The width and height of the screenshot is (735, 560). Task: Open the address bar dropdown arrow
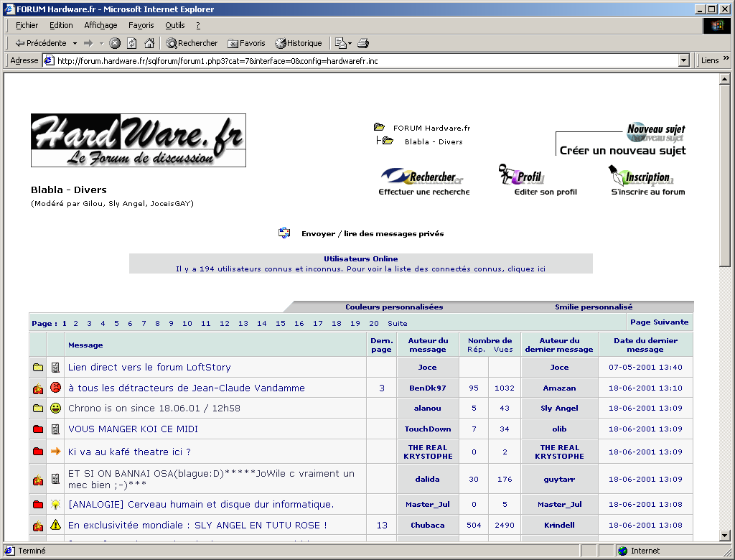[x=684, y=61]
